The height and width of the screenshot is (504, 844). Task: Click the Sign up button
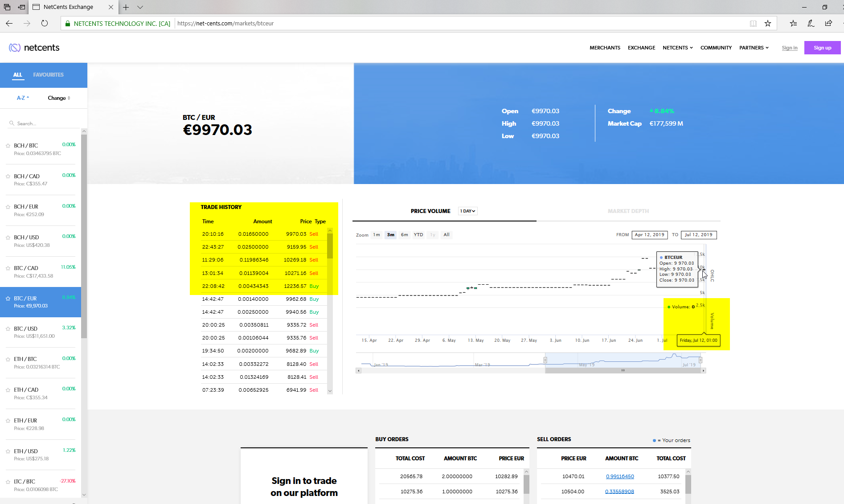pos(822,48)
